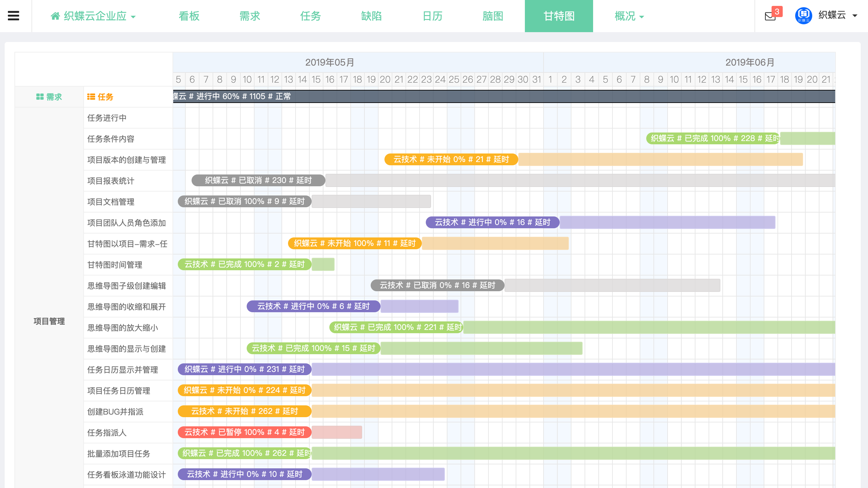This screenshot has height=488, width=868.
Task: Switch to the 日历 tab
Action: coord(432,16)
